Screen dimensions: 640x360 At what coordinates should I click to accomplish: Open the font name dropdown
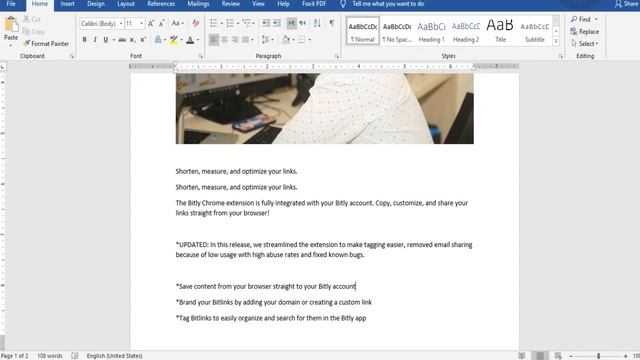tap(121, 24)
